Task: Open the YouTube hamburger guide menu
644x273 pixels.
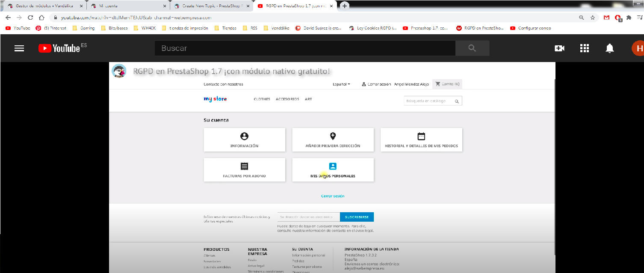Action: (19, 48)
